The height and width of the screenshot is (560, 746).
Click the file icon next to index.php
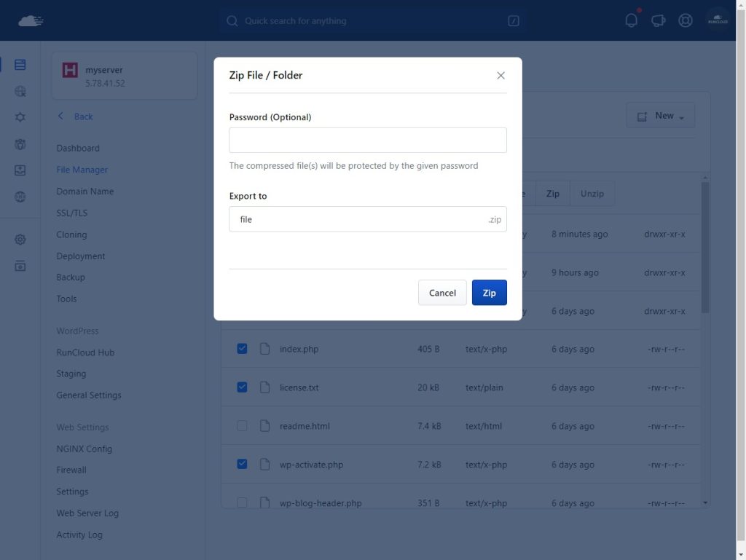click(x=265, y=349)
